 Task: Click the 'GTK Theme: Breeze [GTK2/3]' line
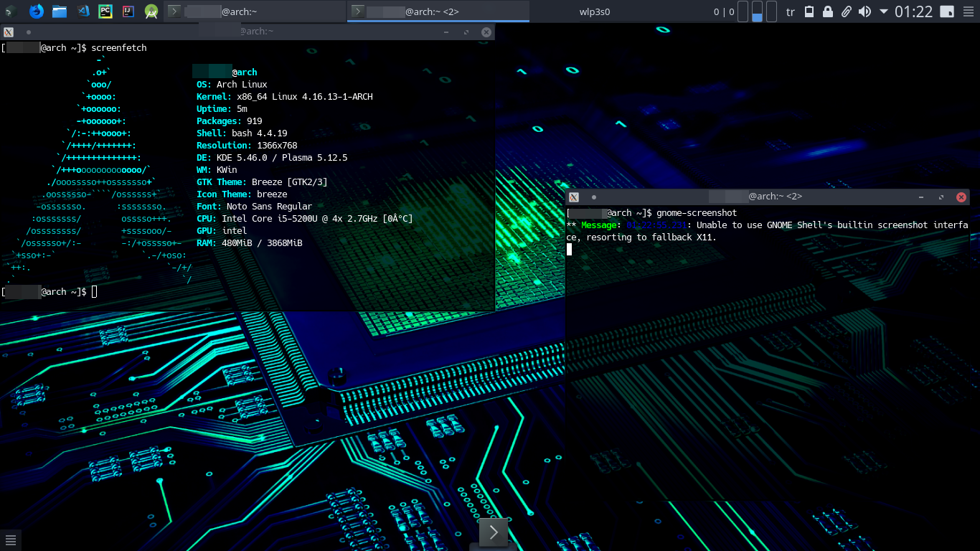tap(262, 182)
